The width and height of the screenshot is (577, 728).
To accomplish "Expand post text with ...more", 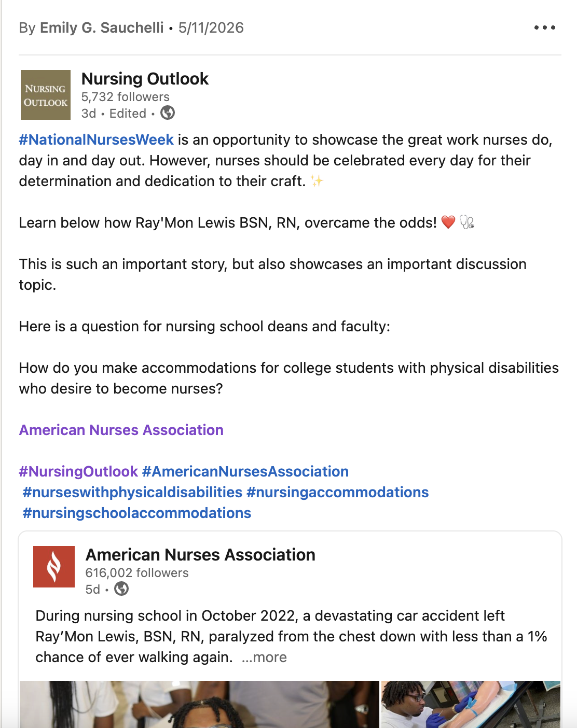I will (x=264, y=657).
